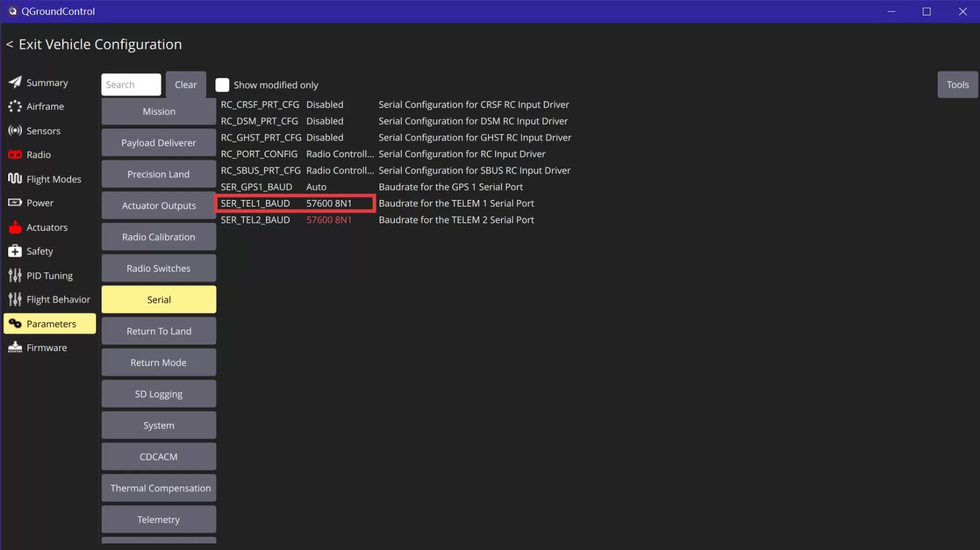Open the SER_TEL2_BAUD parameter
The height and width of the screenshot is (550, 980).
(x=256, y=220)
